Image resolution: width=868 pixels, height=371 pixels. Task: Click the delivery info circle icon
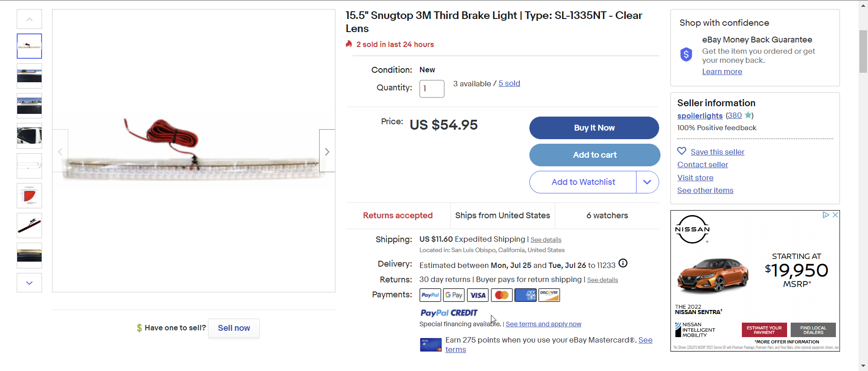pos(623,263)
